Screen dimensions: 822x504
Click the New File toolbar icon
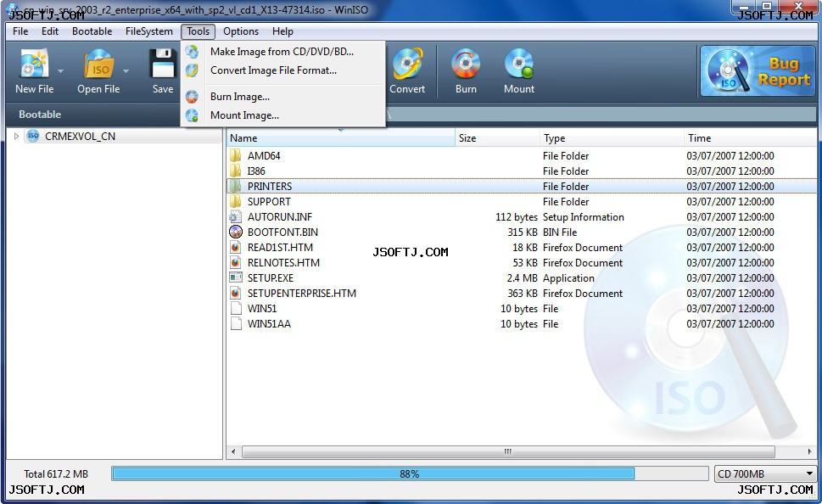pos(34,64)
